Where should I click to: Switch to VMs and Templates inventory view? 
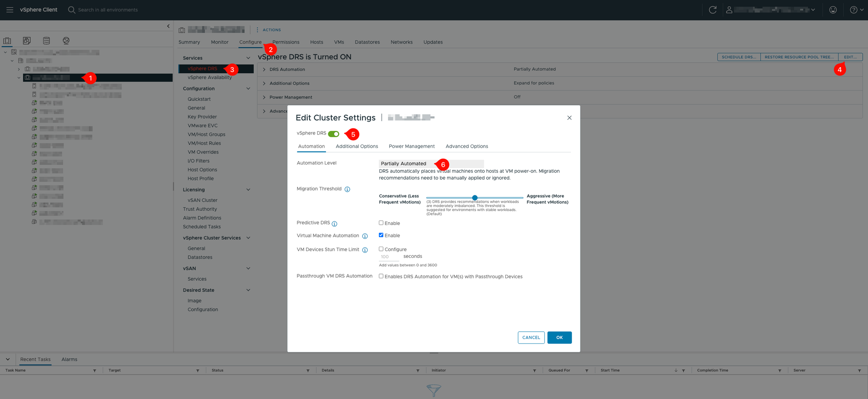pos(26,40)
